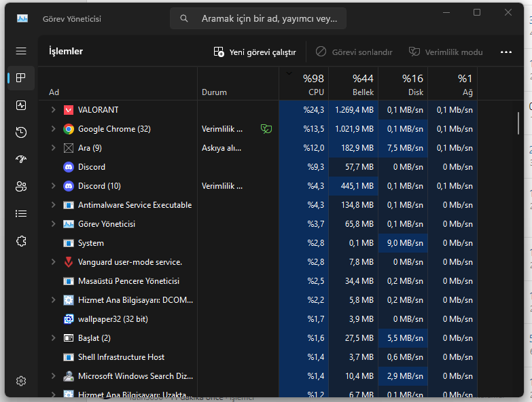
Task: Sort by the Bellek column header
Action: tap(353, 84)
